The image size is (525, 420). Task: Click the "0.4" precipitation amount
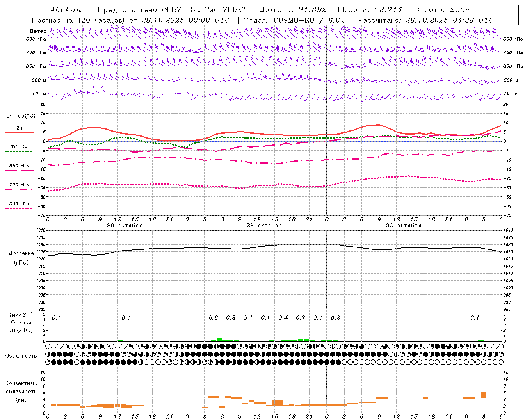283,318
